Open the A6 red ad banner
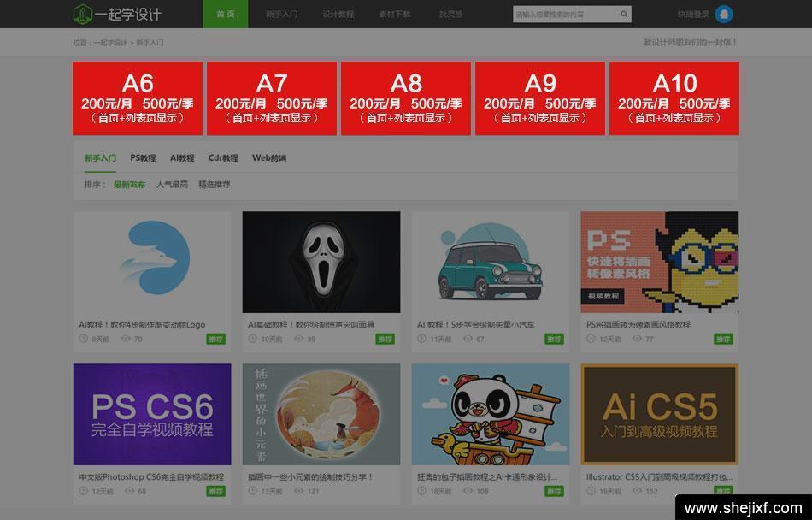Image resolution: width=812 pixels, height=520 pixels. point(138,98)
